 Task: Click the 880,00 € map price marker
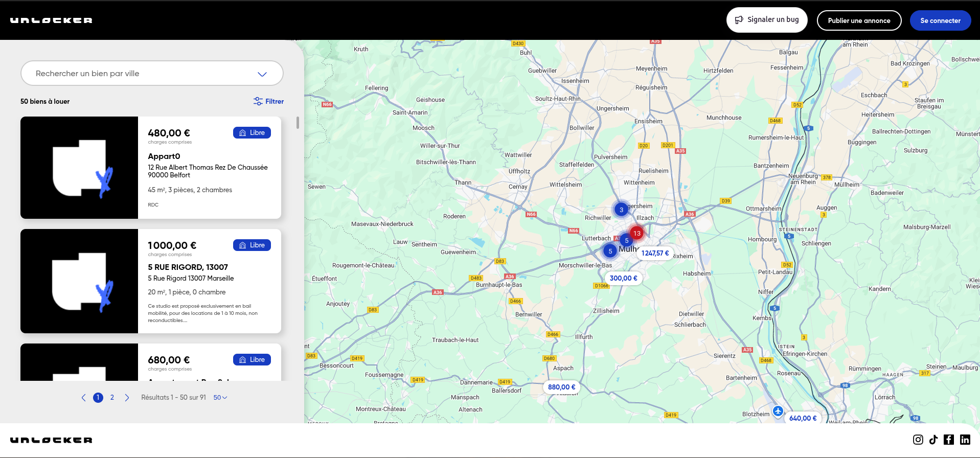pos(561,387)
